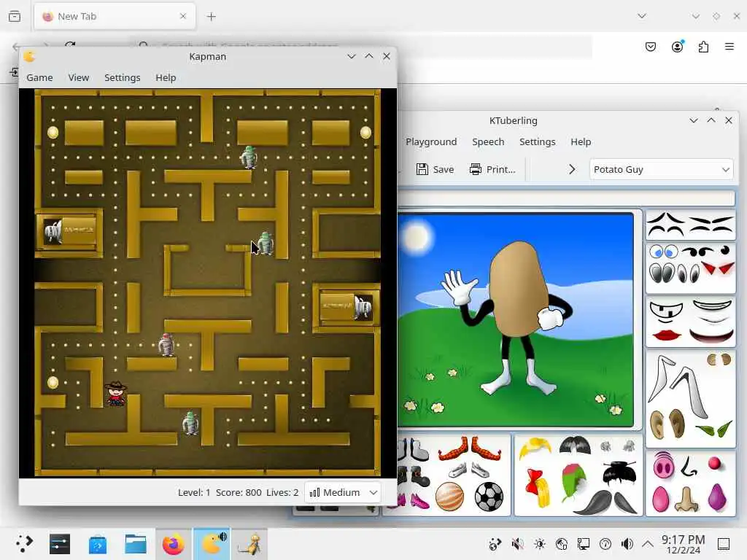Open the Speech menu in KTuberling

click(x=488, y=142)
